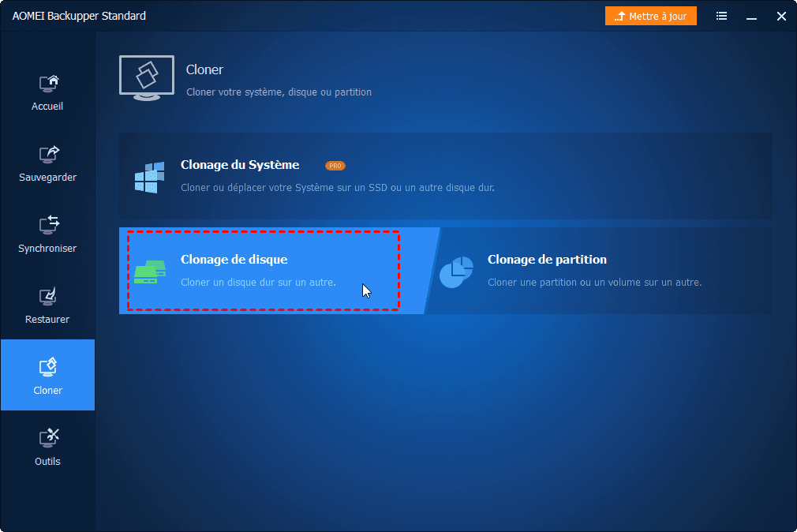
Task: Select the Cloner sidebar icon
Action: coord(48,367)
